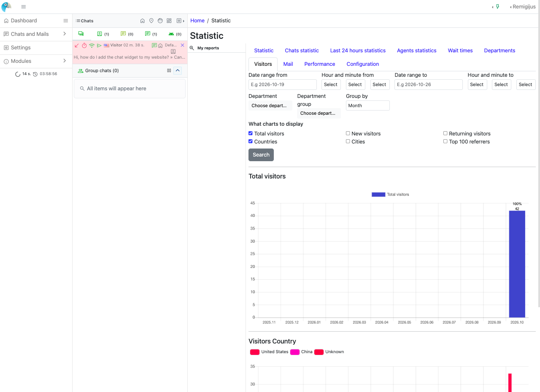Enable the Returning visitors checkbox
The height and width of the screenshot is (392, 540).
(x=445, y=133)
